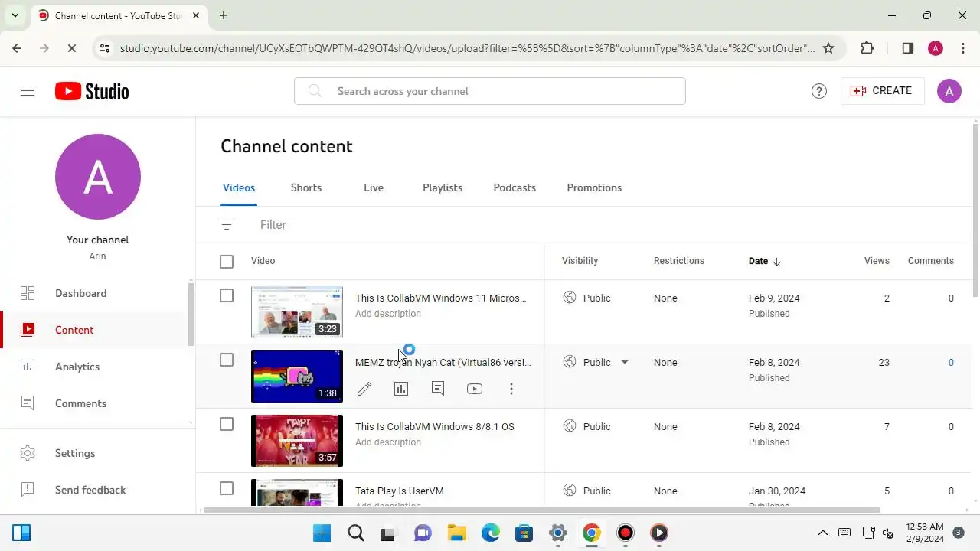
Task: Open the hamburger navigation menu
Action: pyautogui.click(x=28, y=91)
